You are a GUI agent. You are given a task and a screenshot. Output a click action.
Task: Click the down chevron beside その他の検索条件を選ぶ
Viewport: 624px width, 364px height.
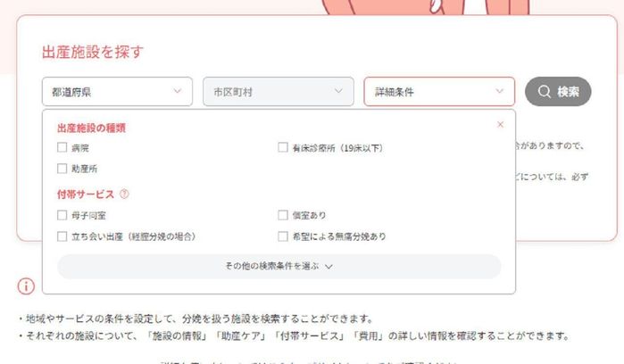coord(329,267)
